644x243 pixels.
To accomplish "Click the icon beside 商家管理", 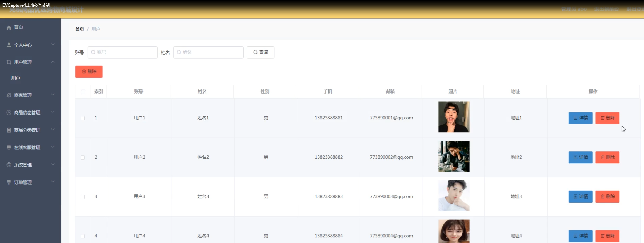I will tap(9, 95).
